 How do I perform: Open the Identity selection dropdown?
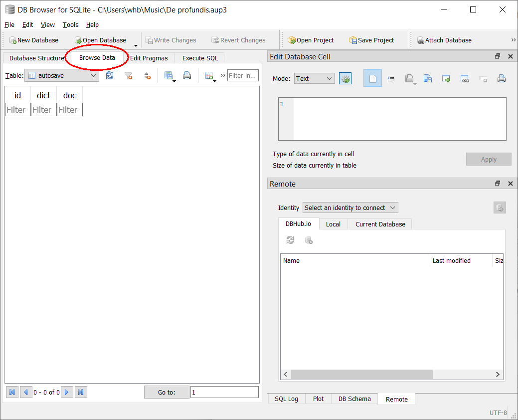[x=350, y=208]
